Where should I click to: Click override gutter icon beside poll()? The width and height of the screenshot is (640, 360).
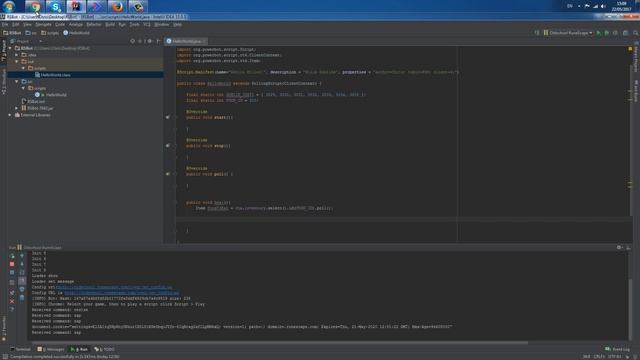167,174
